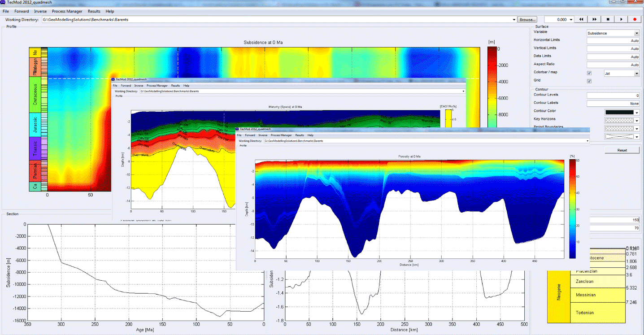Open the Working Directory path dropdown arrow
The image size is (644, 335).
[x=514, y=20]
